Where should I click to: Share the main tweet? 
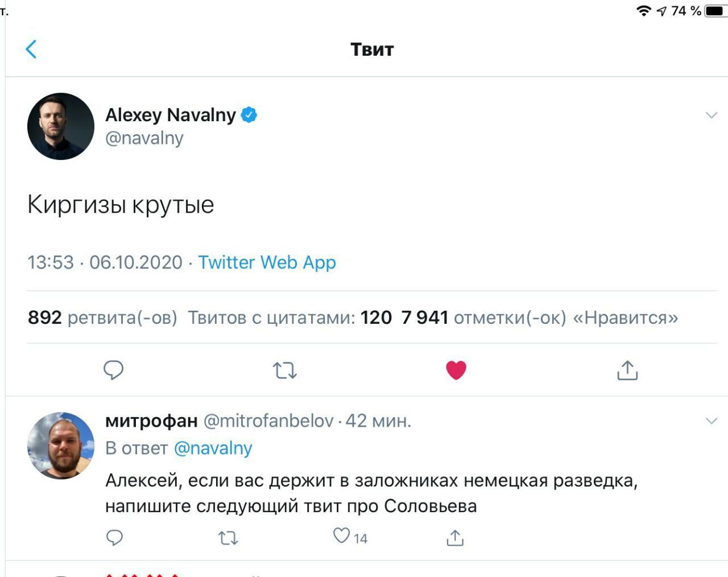(627, 370)
